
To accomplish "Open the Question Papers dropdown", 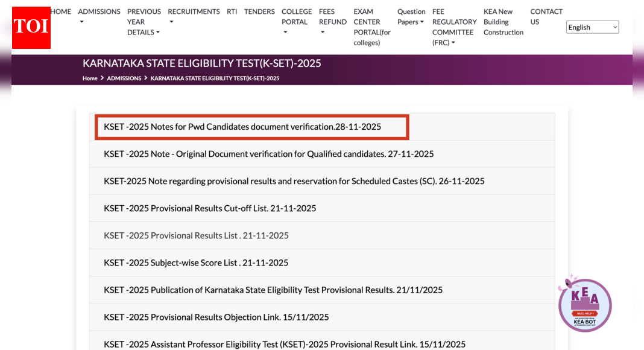I will 411,16.
